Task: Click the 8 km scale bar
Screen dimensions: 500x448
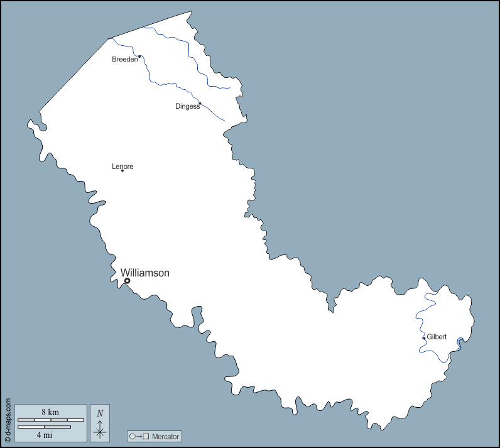Action: (x=50, y=419)
